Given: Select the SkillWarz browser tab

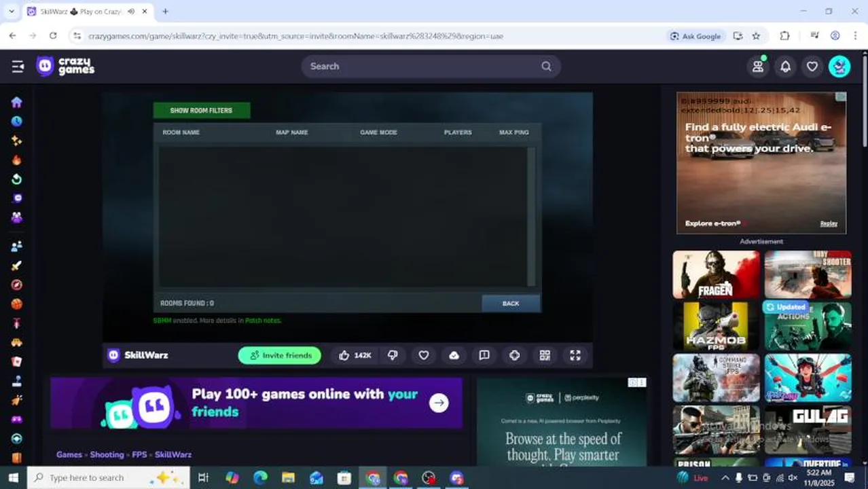Looking at the screenshot, I should 88,12.
